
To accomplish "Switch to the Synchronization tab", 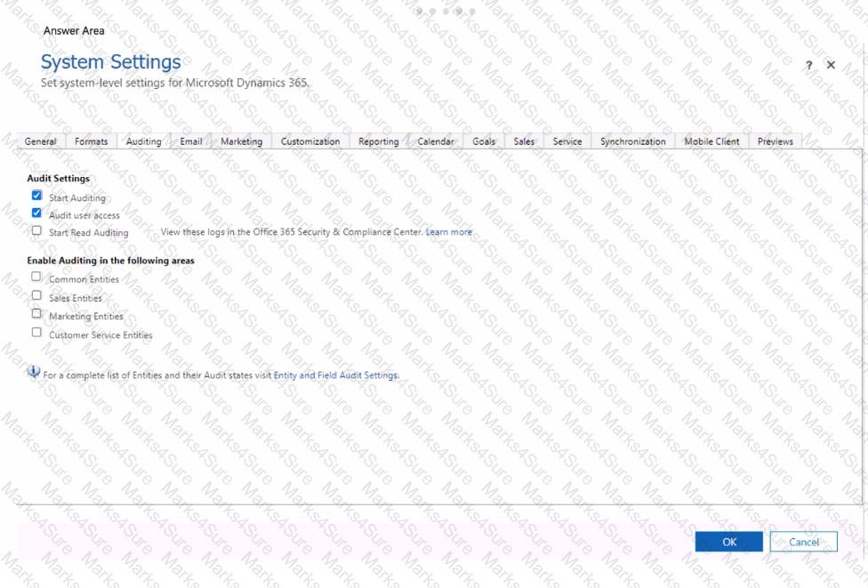I will pyautogui.click(x=632, y=141).
